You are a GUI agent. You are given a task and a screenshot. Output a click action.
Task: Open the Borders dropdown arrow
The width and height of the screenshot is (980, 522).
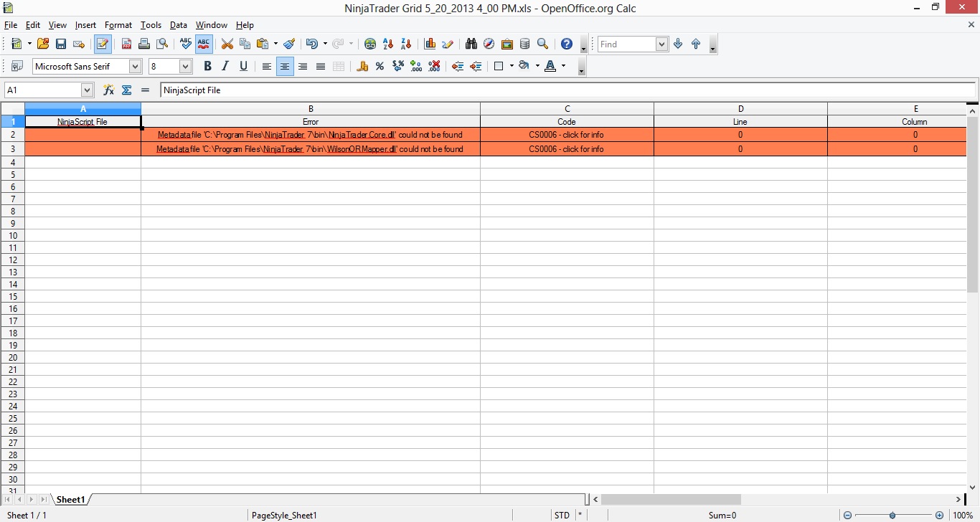(512, 66)
